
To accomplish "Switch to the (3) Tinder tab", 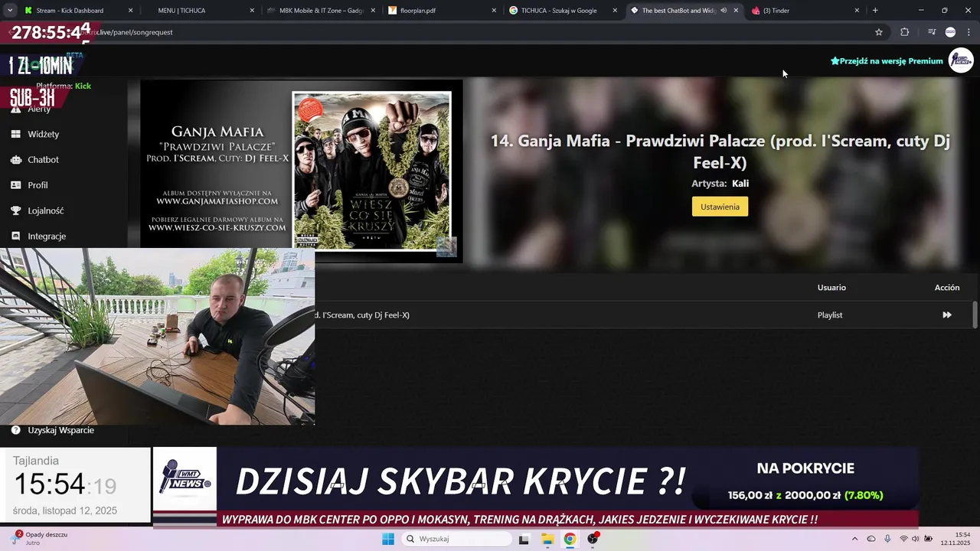I will 806,11.
